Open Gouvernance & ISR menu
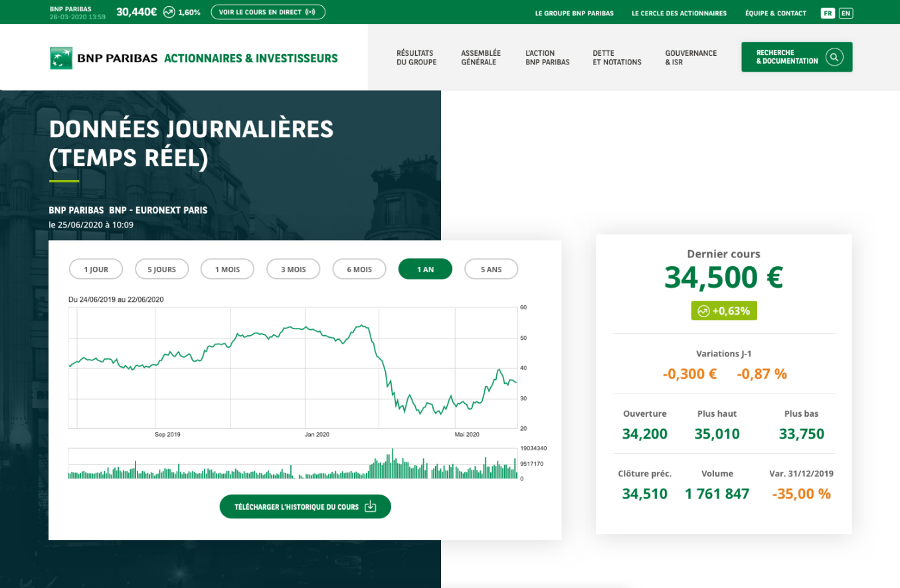This screenshot has height=588, width=900. pos(691,58)
